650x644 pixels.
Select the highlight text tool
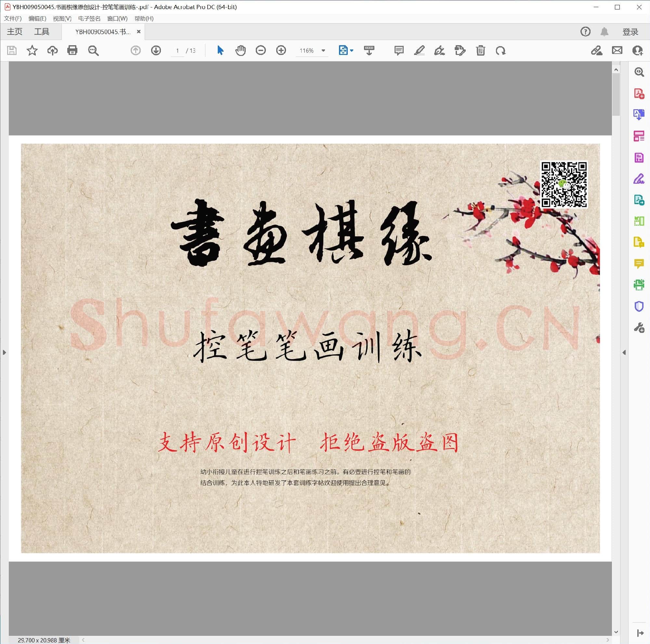click(419, 50)
